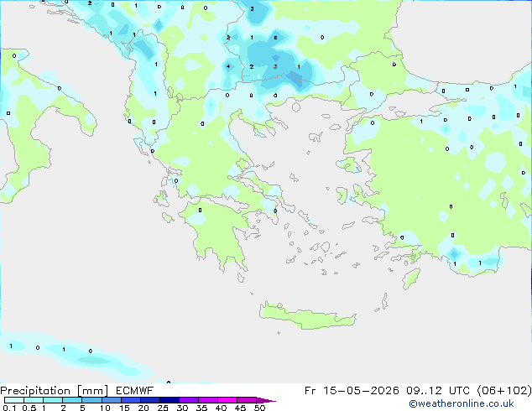Screen dimensions: 532x411
Task: Click the over-50 arrow tip of legend
Action: (x=266, y=400)
